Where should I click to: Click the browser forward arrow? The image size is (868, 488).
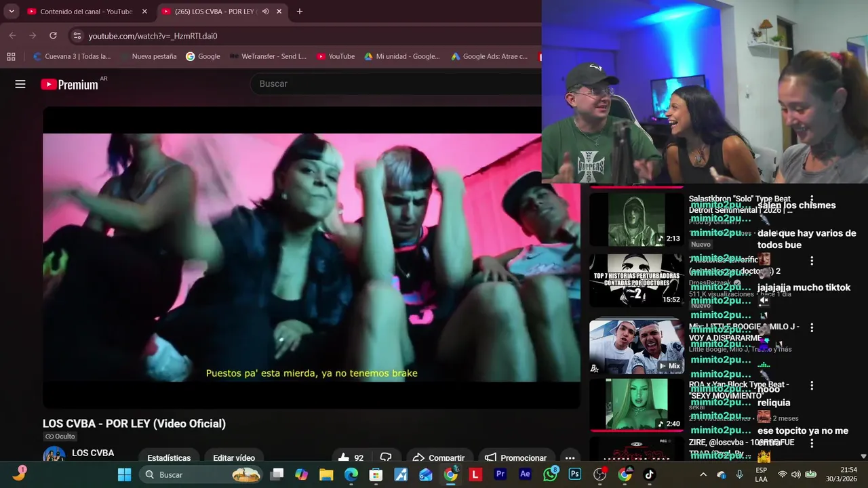pos(33,35)
